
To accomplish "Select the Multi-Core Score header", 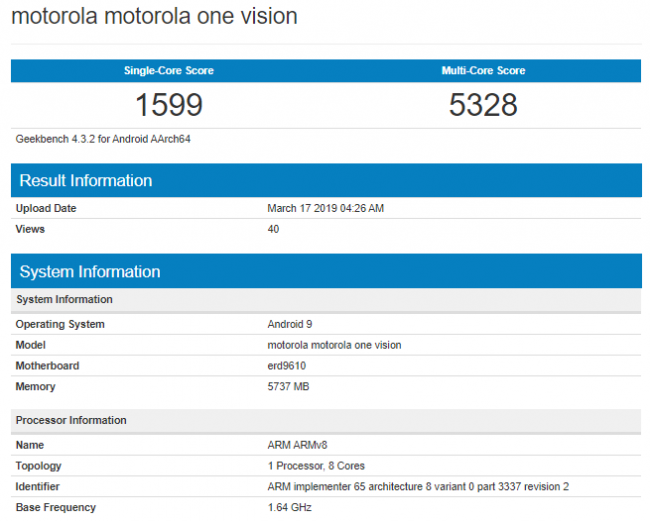I will (483, 71).
